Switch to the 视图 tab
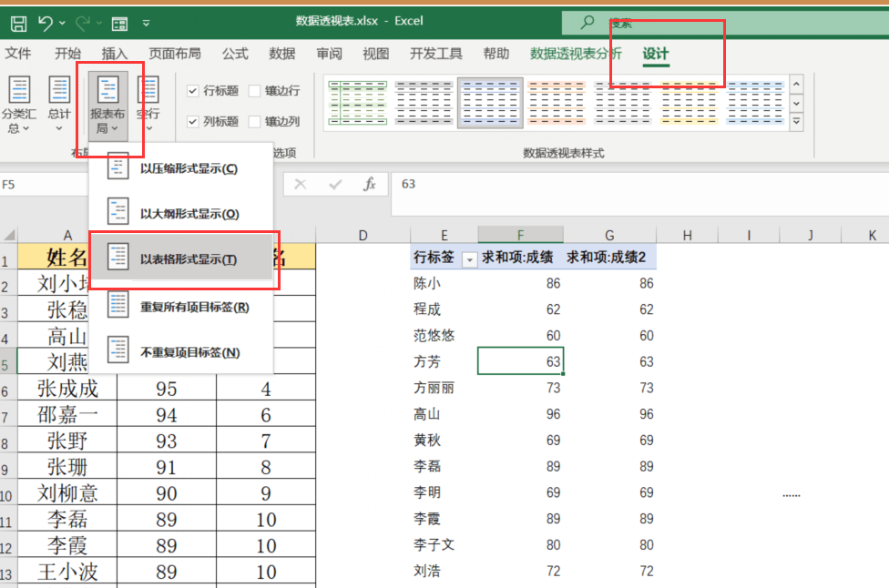 point(376,54)
